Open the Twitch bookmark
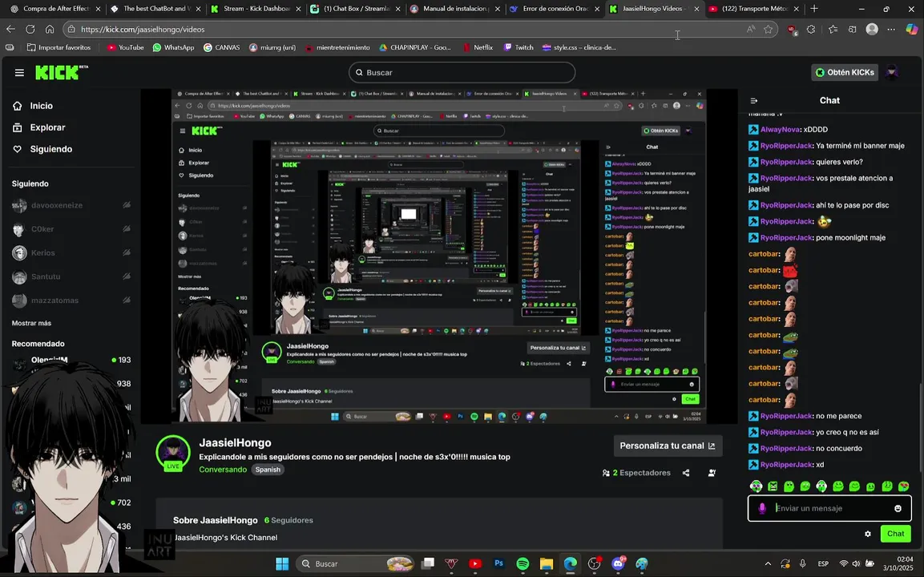The height and width of the screenshot is (577, 924). click(518, 47)
